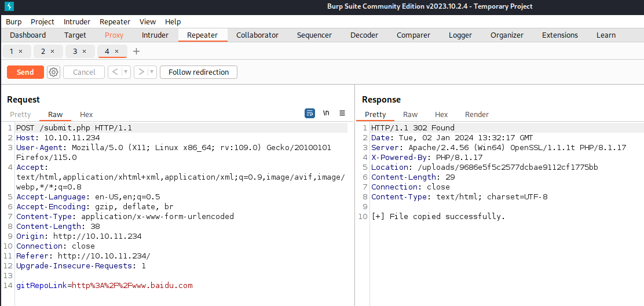Toggle word wrap icon in Request panel
This screenshot has width=644, height=306.
tap(310, 114)
